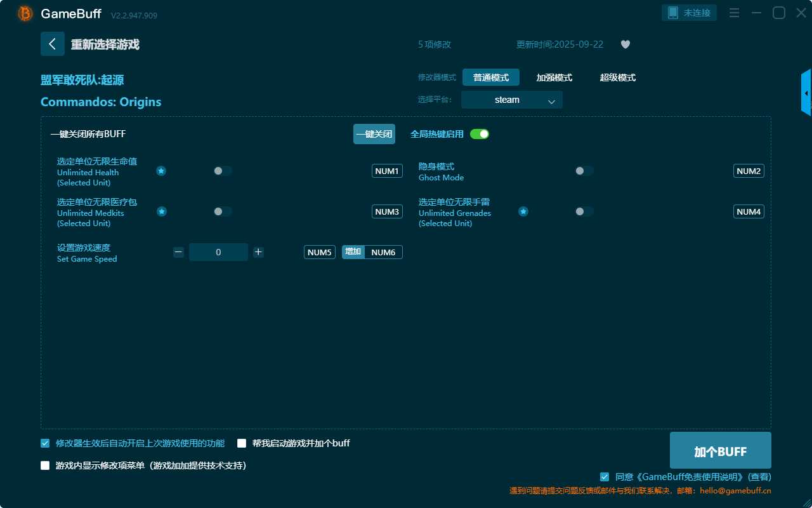Close the GameBuff window

pyautogui.click(x=801, y=13)
